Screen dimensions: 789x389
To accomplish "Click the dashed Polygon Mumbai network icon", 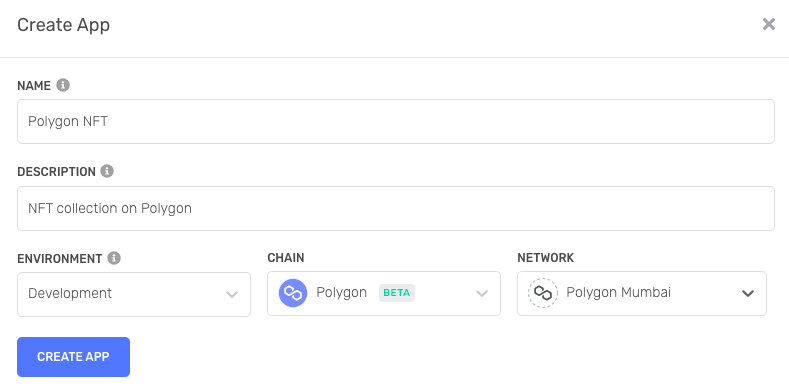I will (543, 293).
